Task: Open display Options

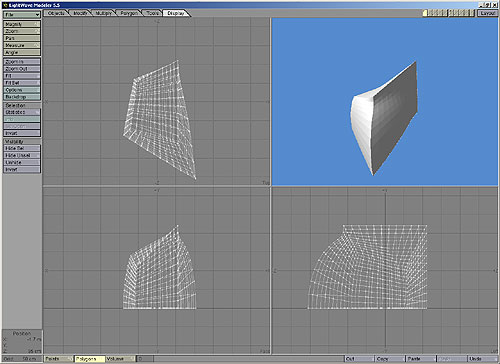Action: pos(22,90)
